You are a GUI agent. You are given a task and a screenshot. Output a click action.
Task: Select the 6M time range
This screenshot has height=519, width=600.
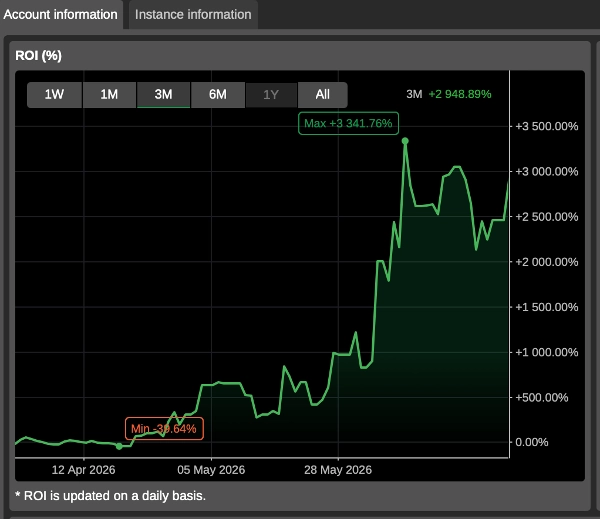tap(218, 95)
